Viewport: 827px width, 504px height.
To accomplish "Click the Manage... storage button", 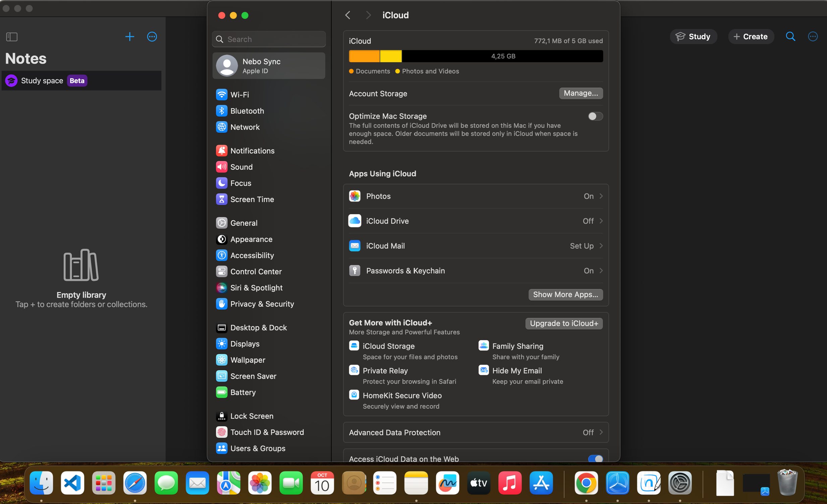I will coord(581,93).
